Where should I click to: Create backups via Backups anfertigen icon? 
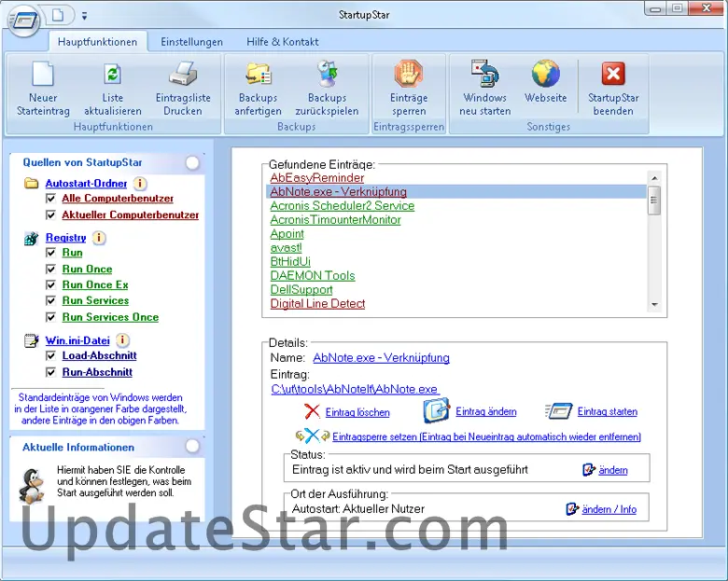coord(259,75)
